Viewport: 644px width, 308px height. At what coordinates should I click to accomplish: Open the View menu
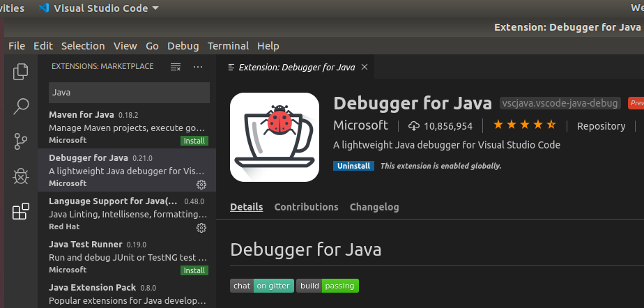click(125, 46)
